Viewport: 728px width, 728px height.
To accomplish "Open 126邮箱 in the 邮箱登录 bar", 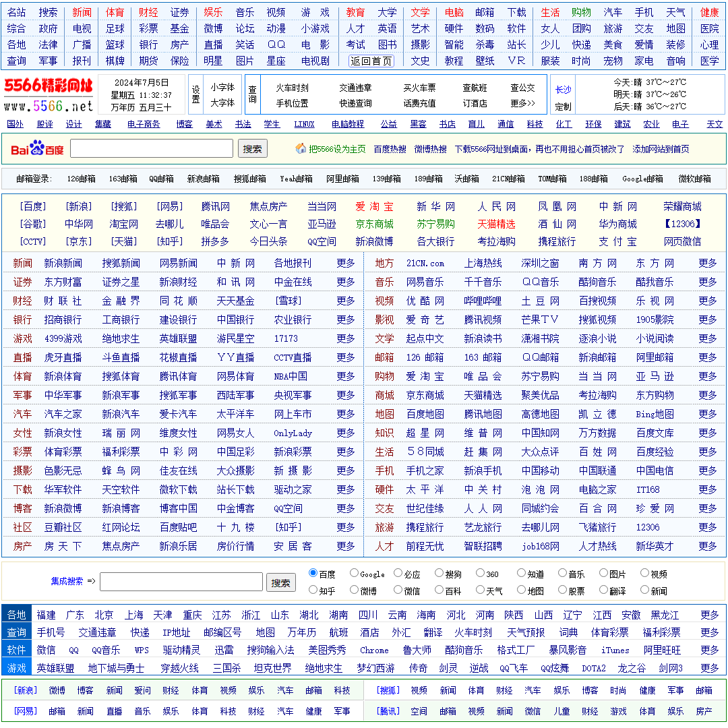I will tap(82, 179).
